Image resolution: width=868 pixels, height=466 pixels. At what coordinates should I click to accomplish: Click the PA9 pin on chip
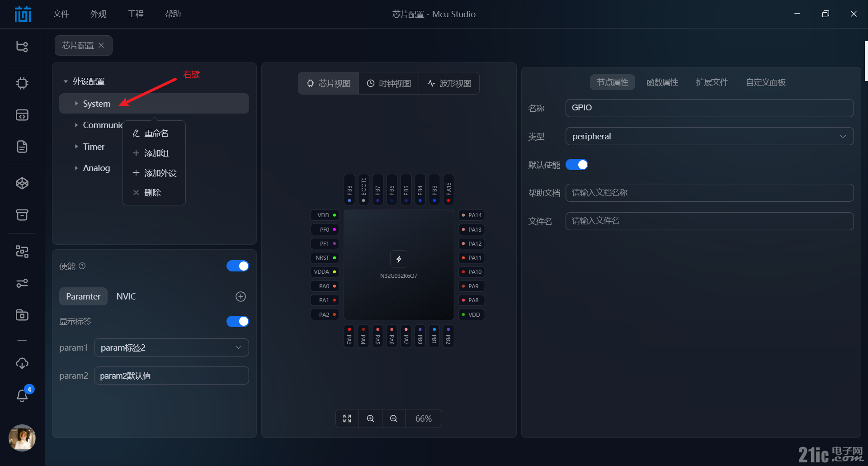click(x=472, y=286)
